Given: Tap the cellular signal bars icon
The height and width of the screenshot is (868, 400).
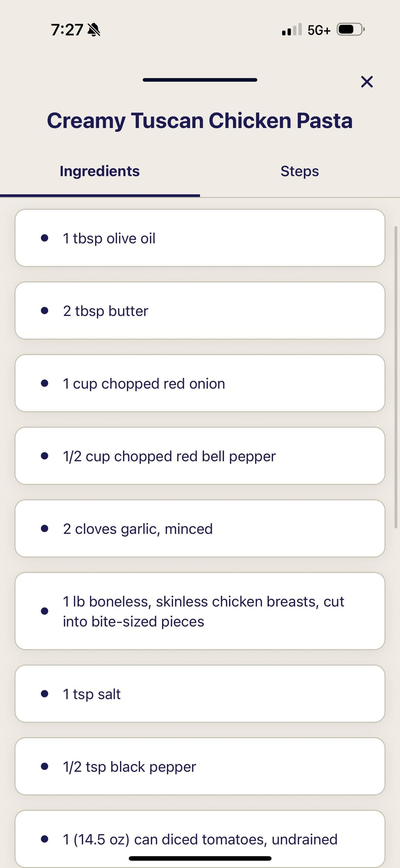Looking at the screenshot, I should pyautogui.click(x=291, y=30).
